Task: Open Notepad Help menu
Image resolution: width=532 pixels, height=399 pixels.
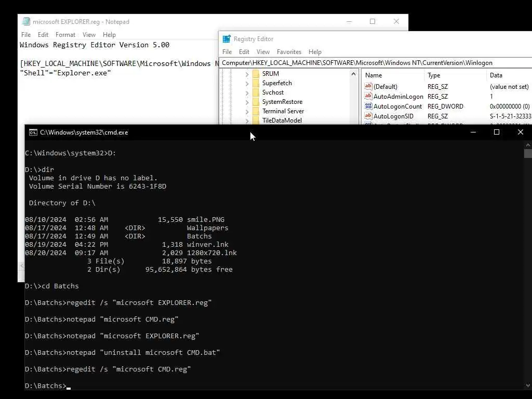Action: (x=109, y=35)
